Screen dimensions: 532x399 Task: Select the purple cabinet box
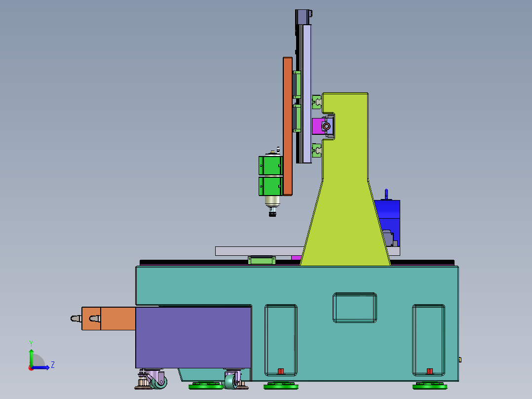(x=193, y=337)
